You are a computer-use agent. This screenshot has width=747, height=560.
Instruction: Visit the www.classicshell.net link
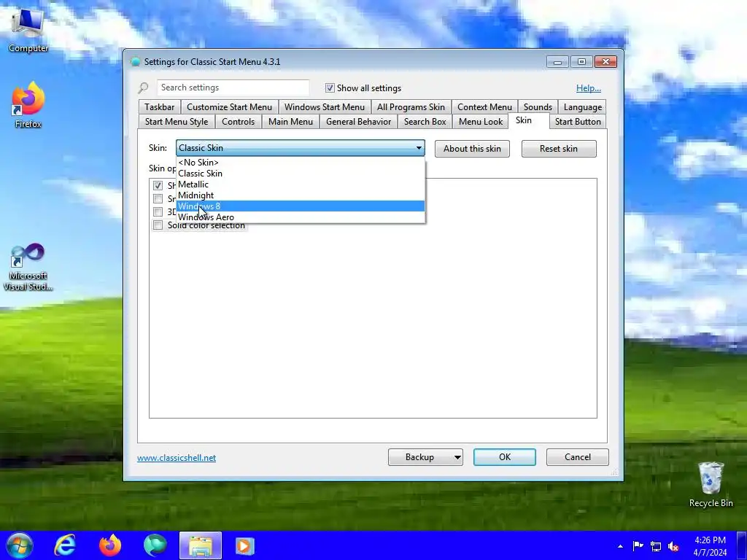pyautogui.click(x=177, y=458)
